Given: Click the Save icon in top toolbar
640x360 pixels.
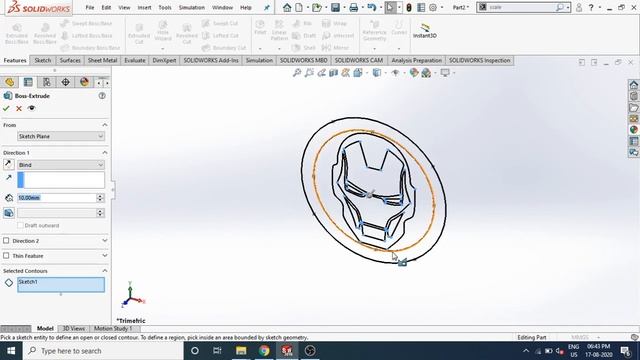Looking at the screenshot, I should pyautogui.click(x=336, y=7).
